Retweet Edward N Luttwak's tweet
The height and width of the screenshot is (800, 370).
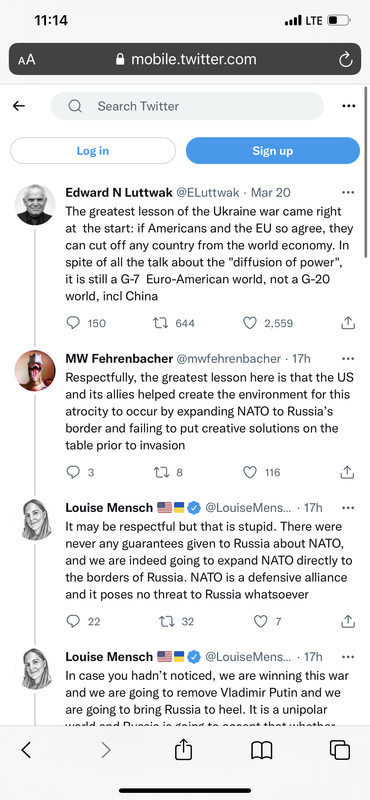pos(161,323)
